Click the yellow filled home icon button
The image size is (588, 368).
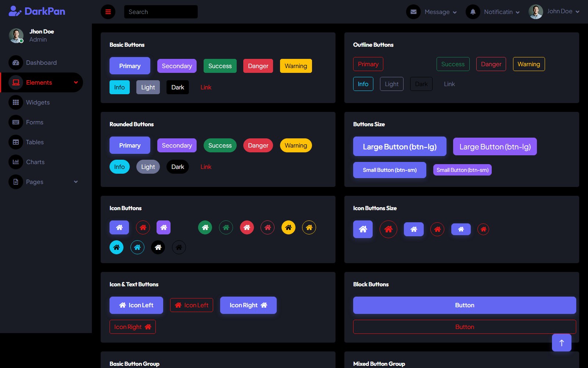288,227
